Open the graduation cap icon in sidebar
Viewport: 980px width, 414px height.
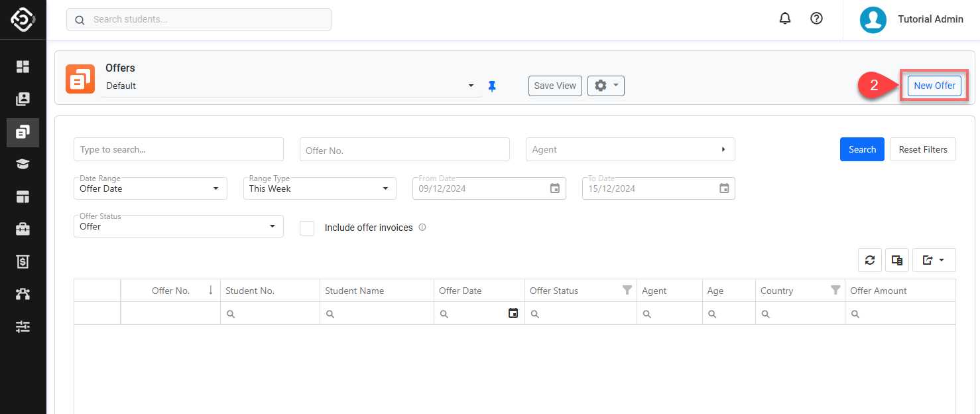23,165
